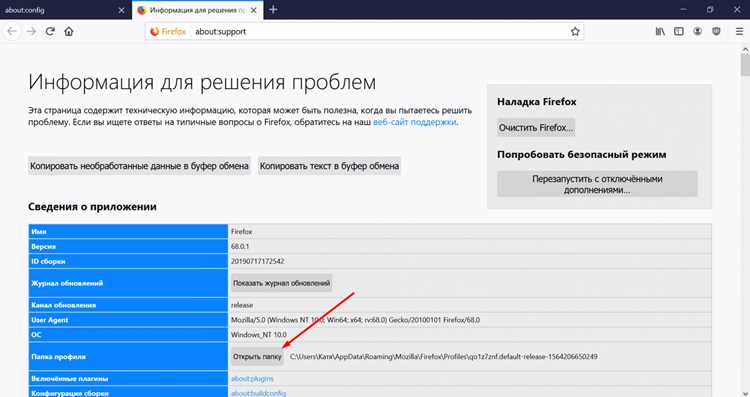
Task: Click Перезапустить с отключёнными дополнениями
Action: 597,184
